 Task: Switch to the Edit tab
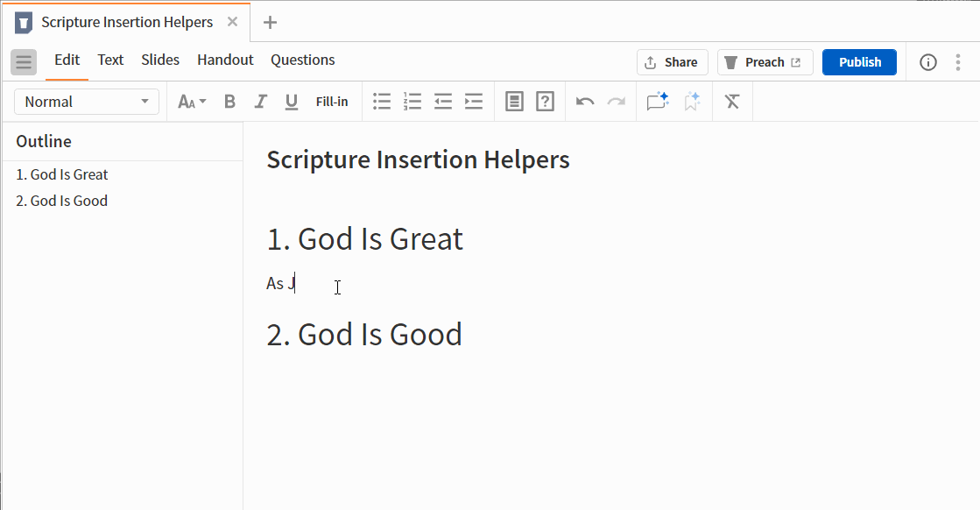tap(67, 60)
